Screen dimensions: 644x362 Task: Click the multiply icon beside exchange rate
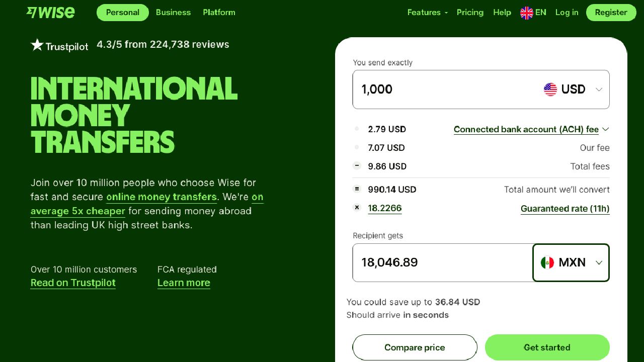pos(357,207)
